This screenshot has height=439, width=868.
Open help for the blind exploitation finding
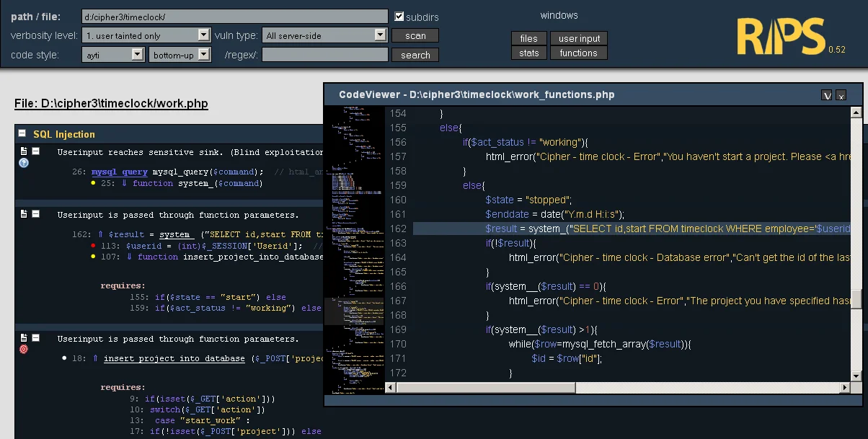coord(23,163)
